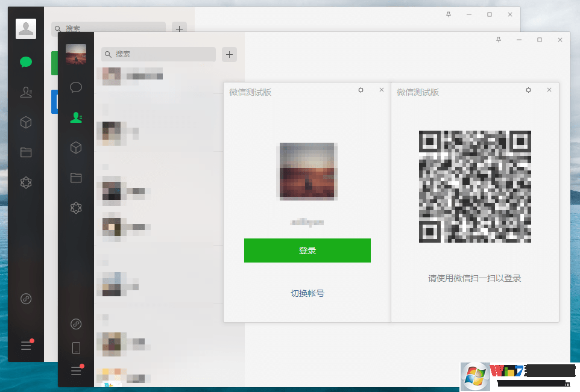This screenshot has width=580, height=392.
Task: Open Chats speech bubble in the front window sidebar
Action: click(x=76, y=87)
